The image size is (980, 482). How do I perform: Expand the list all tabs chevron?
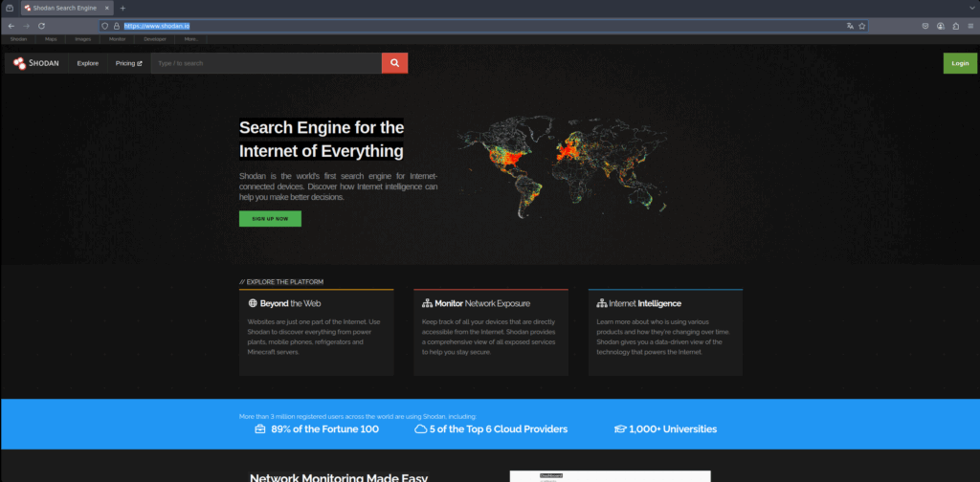970,8
